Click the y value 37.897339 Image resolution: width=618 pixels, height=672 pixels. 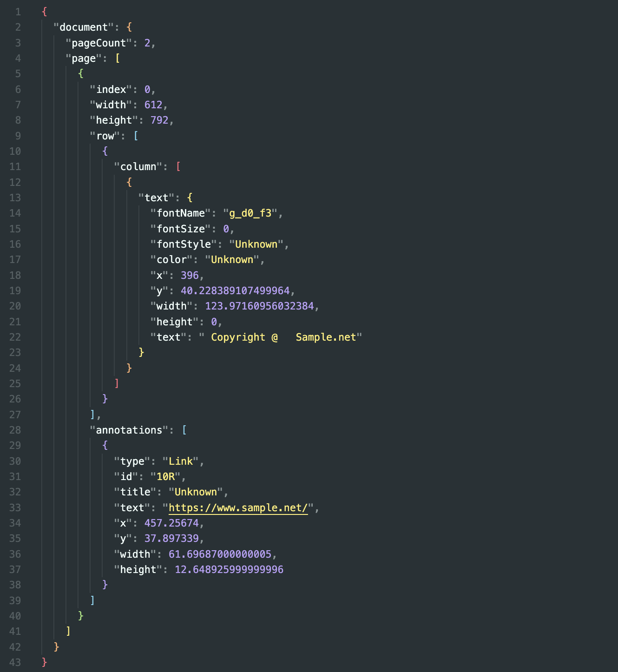pyautogui.click(x=171, y=538)
